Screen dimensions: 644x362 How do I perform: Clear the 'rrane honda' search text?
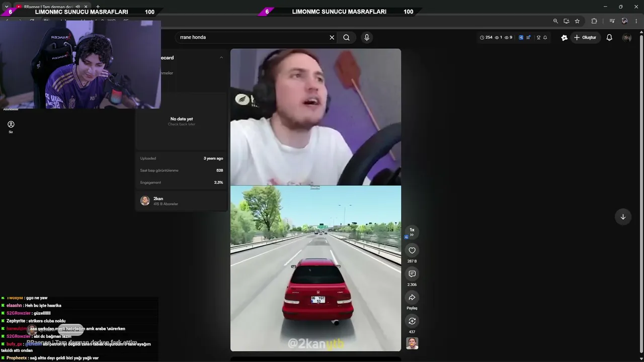pyautogui.click(x=332, y=37)
